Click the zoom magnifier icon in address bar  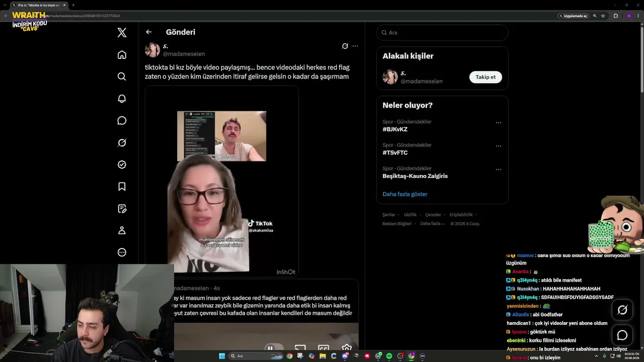[x=595, y=16]
